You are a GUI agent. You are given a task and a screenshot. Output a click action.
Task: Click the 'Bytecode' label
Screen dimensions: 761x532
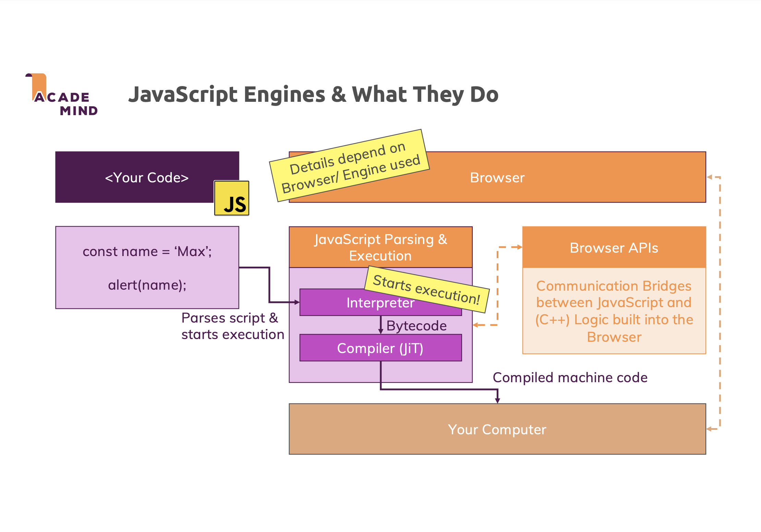416,326
